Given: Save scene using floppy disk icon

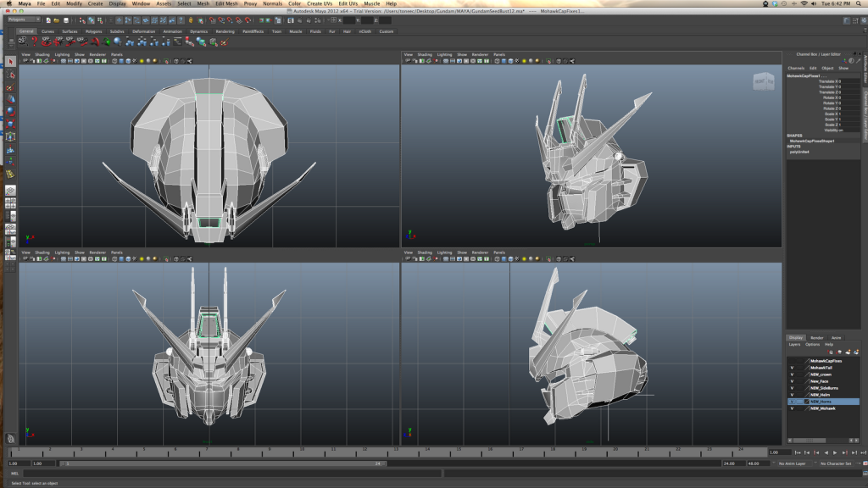Looking at the screenshot, I should 67,19.
